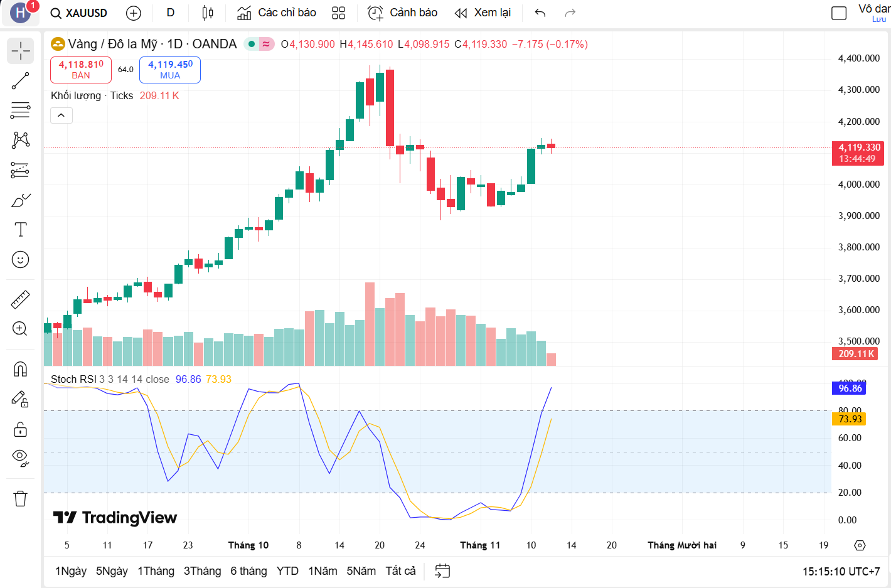This screenshot has height=588, width=891.
Task: Click the blue MUA buy button
Action: tap(170, 70)
